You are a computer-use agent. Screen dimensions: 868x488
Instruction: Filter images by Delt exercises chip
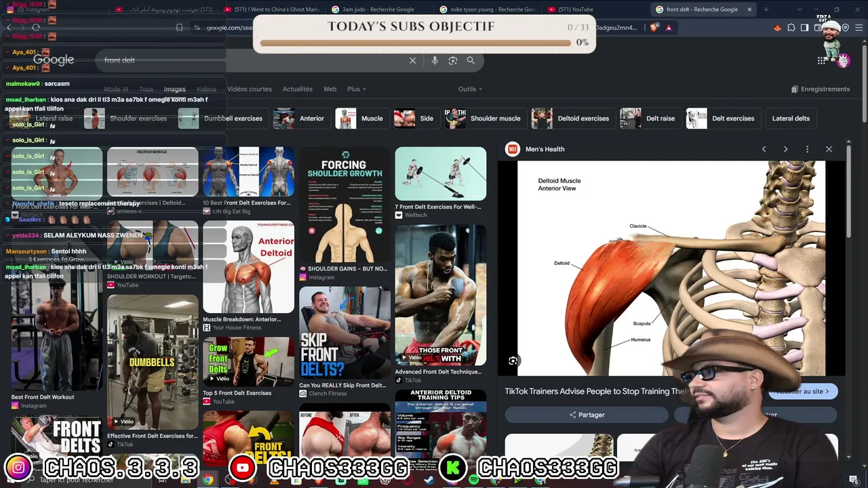point(723,119)
